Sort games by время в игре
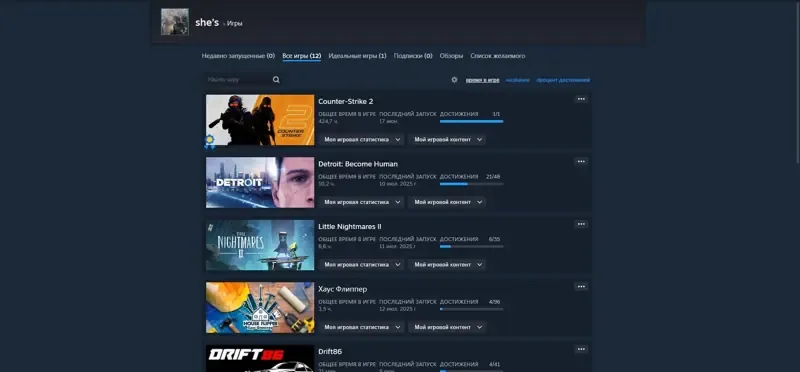The image size is (800, 372). pyautogui.click(x=482, y=80)
